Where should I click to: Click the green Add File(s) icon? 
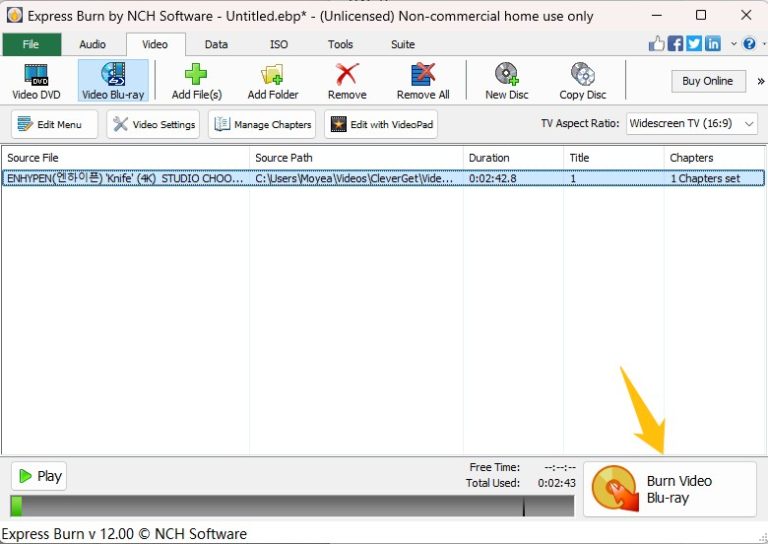[x=196, y=74]
